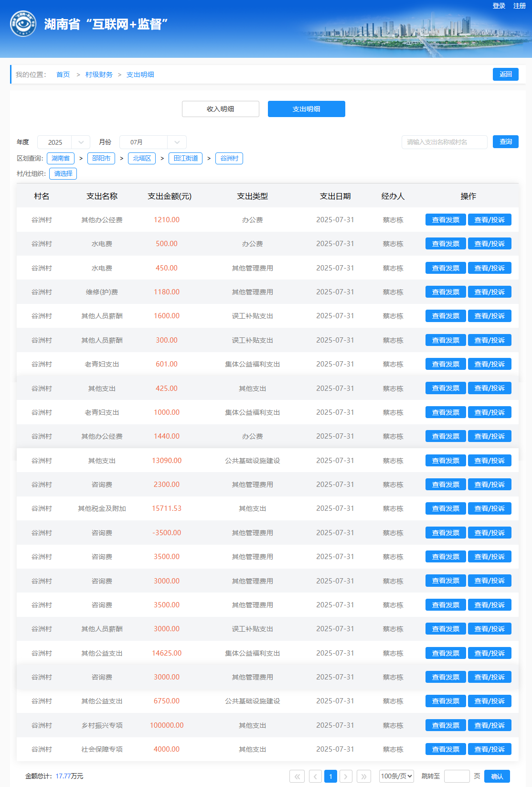
Task: Select page number 1 in pagination
Action: [x=330, y=776]
